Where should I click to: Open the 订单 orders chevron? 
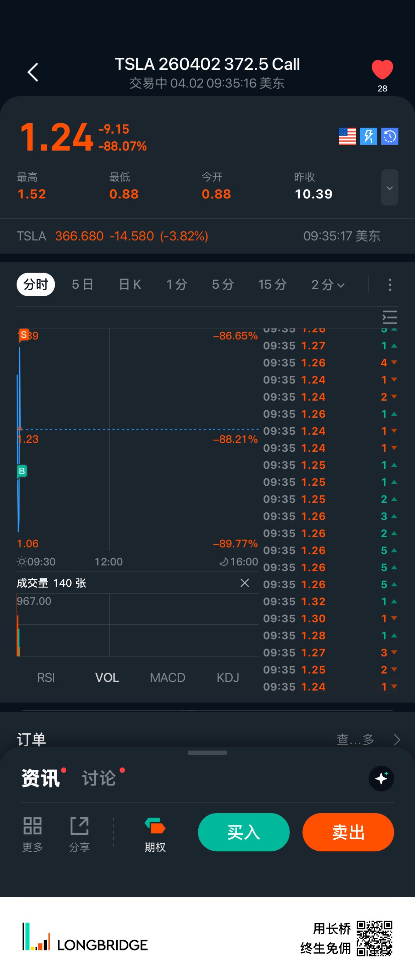tap(396, 739)
